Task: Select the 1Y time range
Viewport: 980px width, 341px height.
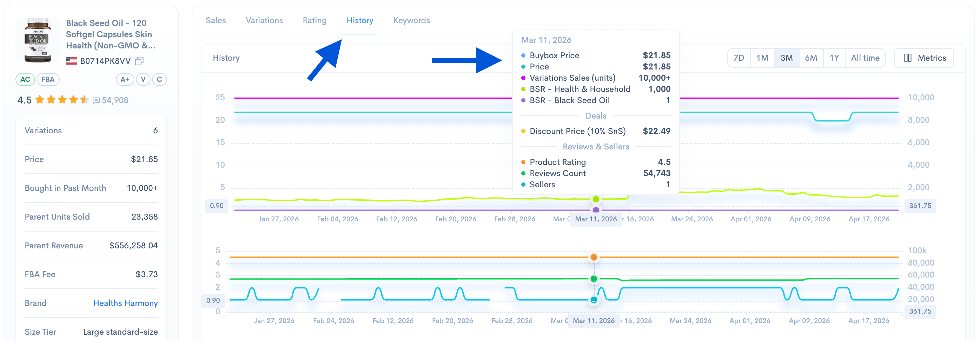Action: [x=834, y=58]
